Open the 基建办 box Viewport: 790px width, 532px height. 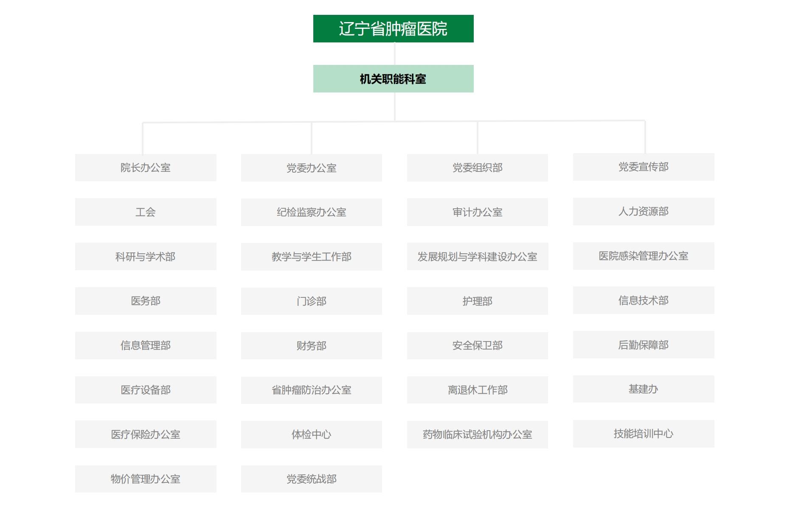click(x=644, y=389)
